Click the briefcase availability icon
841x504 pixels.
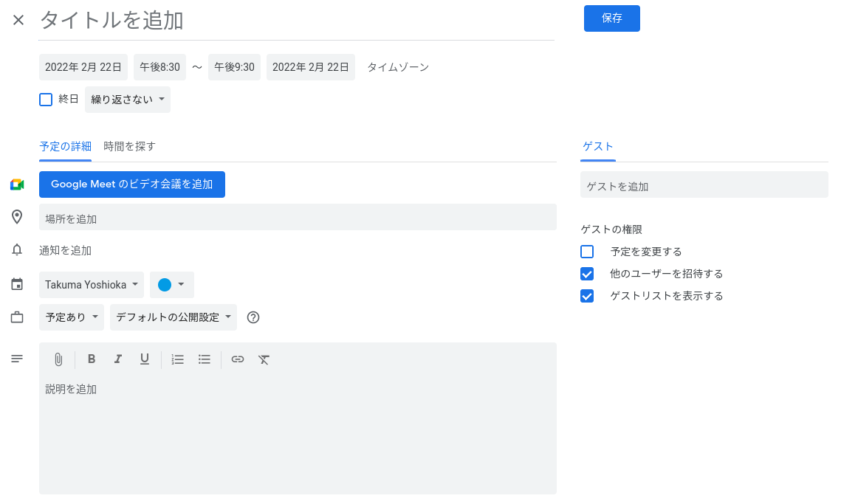17,317
